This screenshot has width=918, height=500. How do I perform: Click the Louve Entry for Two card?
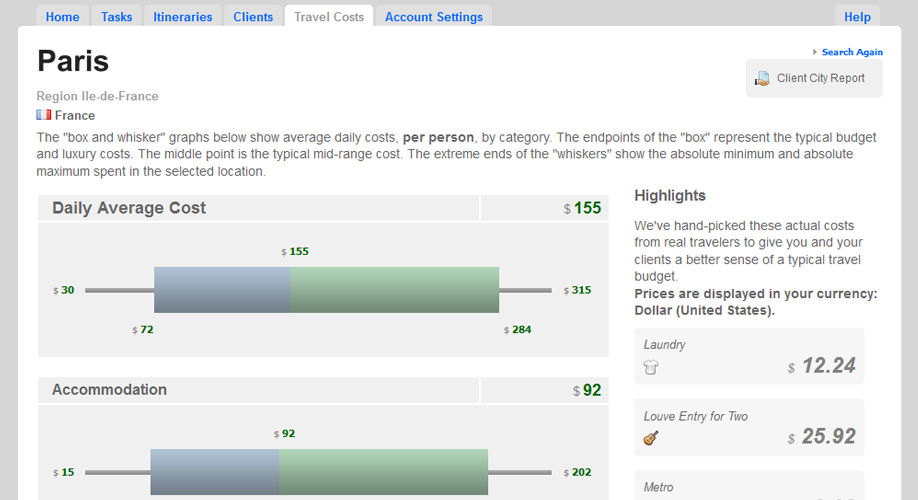point(749,427)
